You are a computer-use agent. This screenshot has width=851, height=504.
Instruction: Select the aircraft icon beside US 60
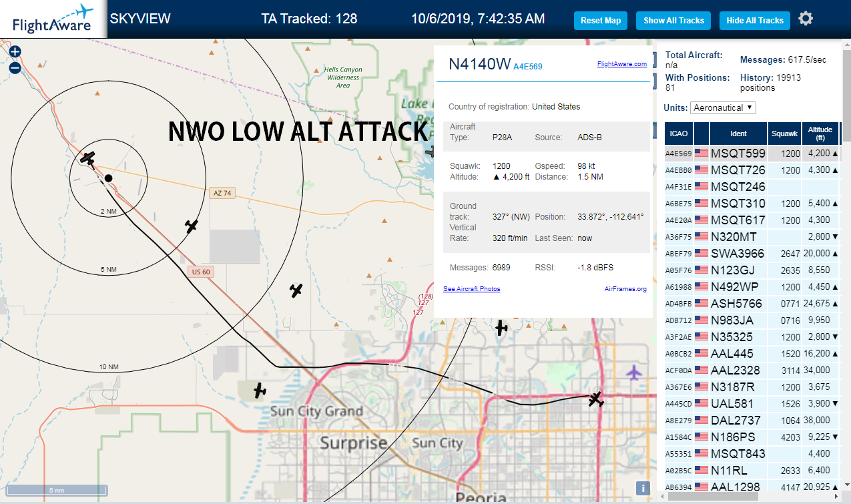pos(192,226)
